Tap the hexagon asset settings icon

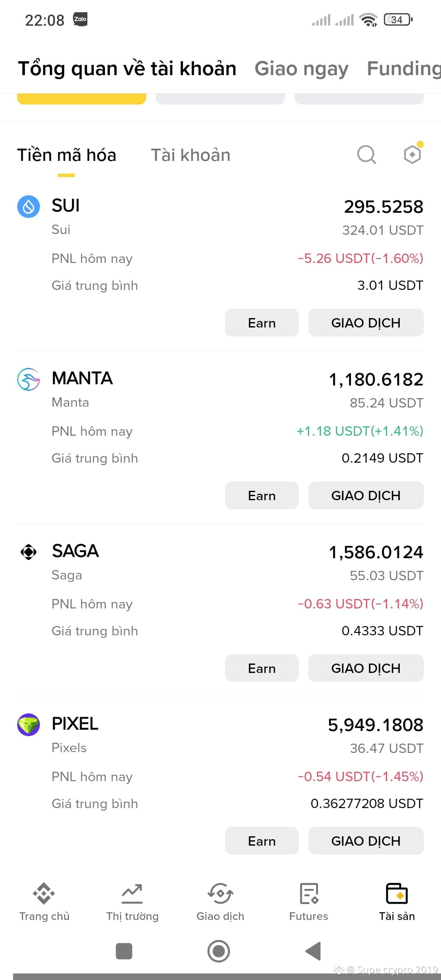[x=412, y=154]
